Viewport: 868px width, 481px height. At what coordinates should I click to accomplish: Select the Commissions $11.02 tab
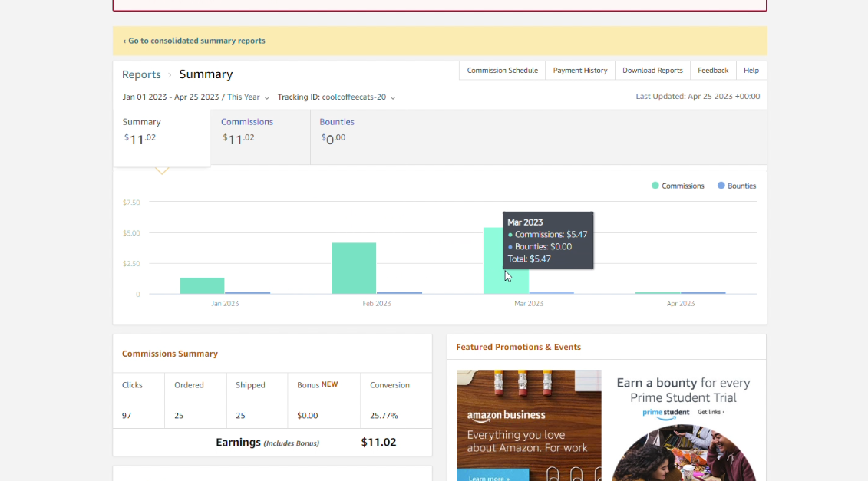point(260,137)
